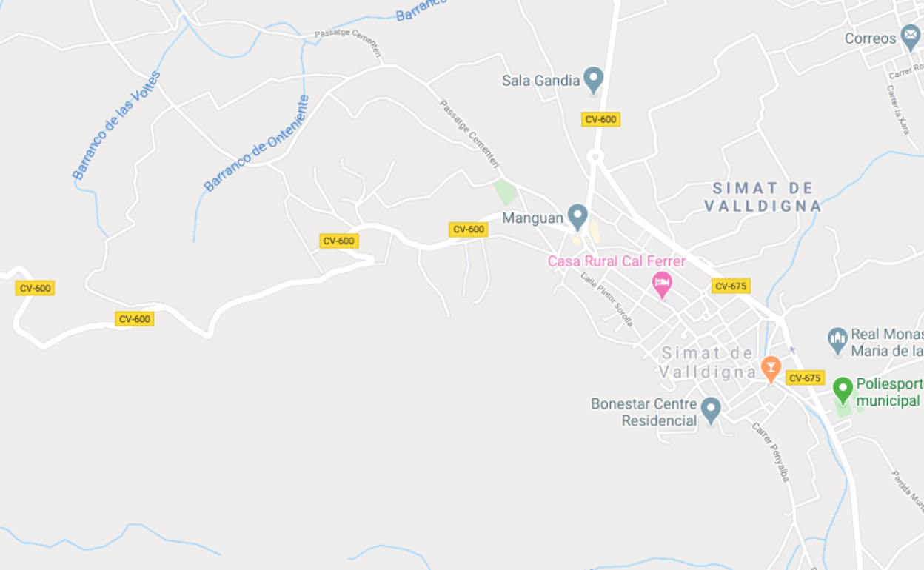Viewport: 924px width, 570px height.
Task: Click the orange cocktail bar marker
Action: coord(771,369)
